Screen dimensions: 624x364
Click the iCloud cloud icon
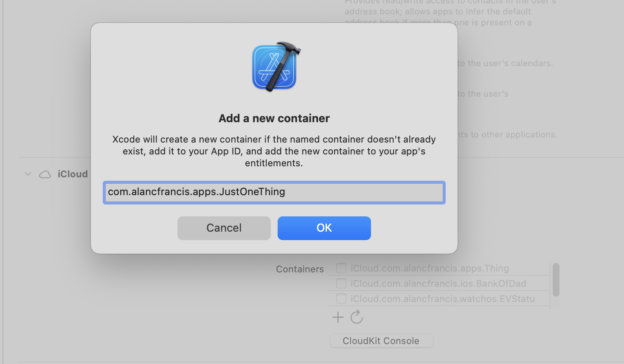tap(45, 174)
